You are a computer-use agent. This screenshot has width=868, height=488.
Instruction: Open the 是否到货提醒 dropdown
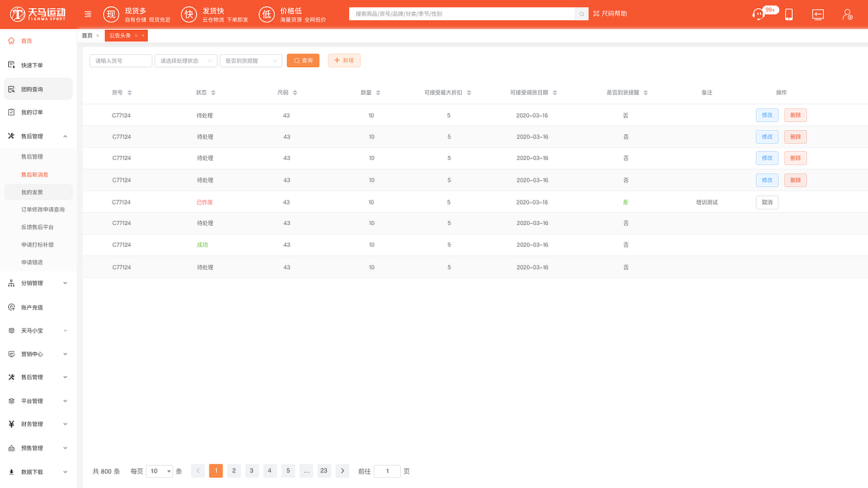251,60
